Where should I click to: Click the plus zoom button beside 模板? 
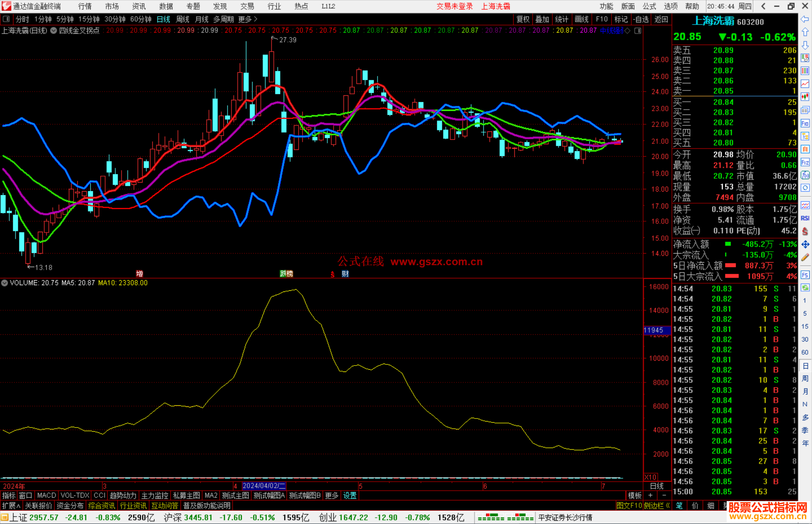pos(650,495)
